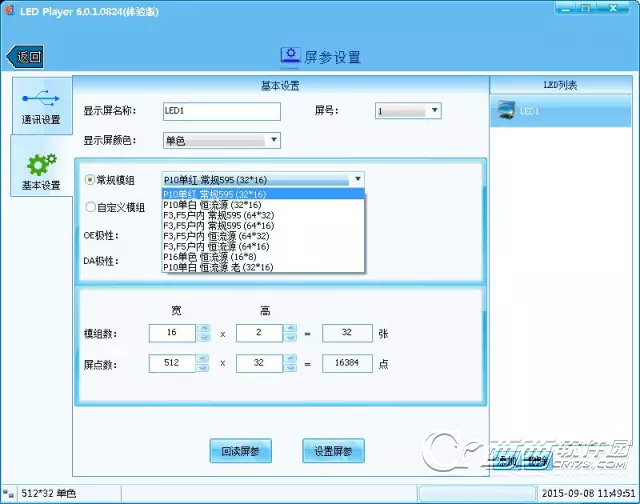The width and height of the screenshot is (640, 504).
Task: Click the 设置屏参 button
Action: pyautogui.click(x=333, y=451)
